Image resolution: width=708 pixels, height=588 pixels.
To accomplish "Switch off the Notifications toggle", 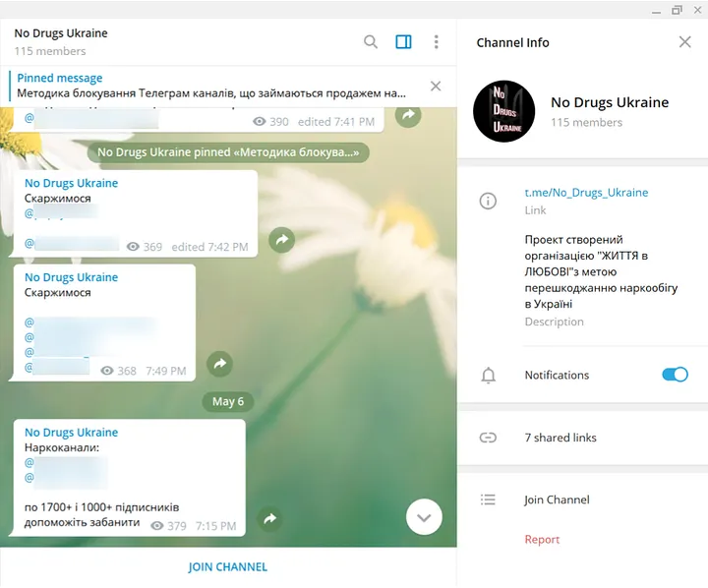I will (x=675, y=375).
